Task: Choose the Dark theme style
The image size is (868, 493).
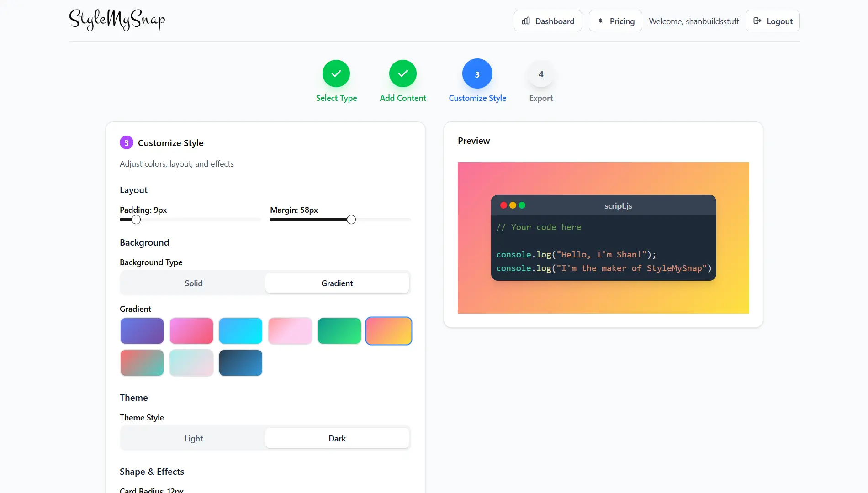Action: point(337,438)
